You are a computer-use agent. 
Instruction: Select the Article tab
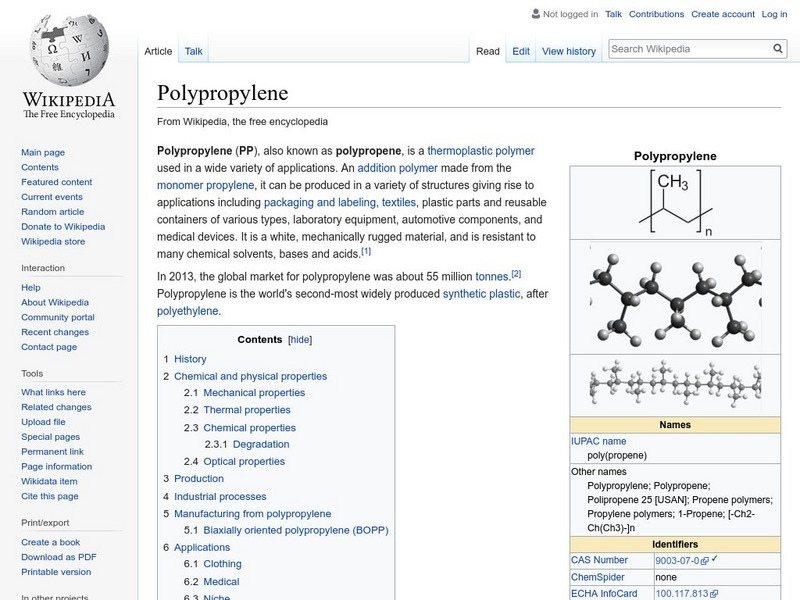coord(158,52)
